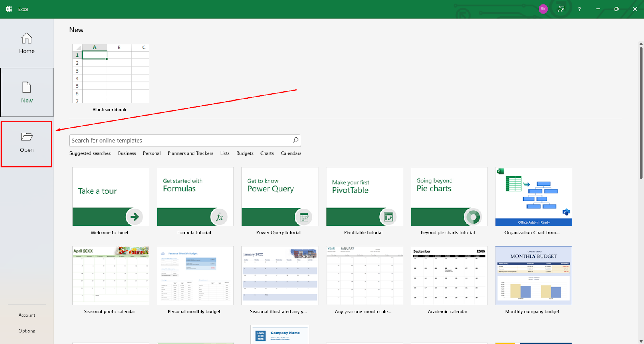The width and height of the screenshot is (644, 344).
Task: Open Make your first PivotTable template
Action: pyautogui.click(x=364, y=197)
